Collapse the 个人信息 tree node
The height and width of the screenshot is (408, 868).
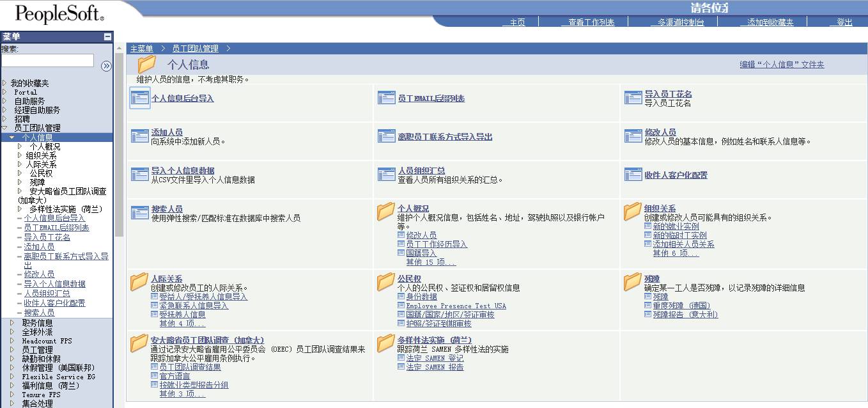coord(12,137)
